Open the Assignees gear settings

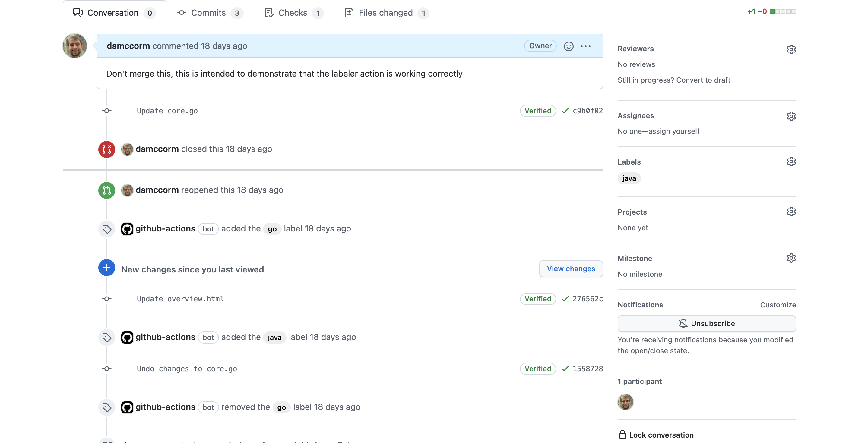click(x=791, y=116)
